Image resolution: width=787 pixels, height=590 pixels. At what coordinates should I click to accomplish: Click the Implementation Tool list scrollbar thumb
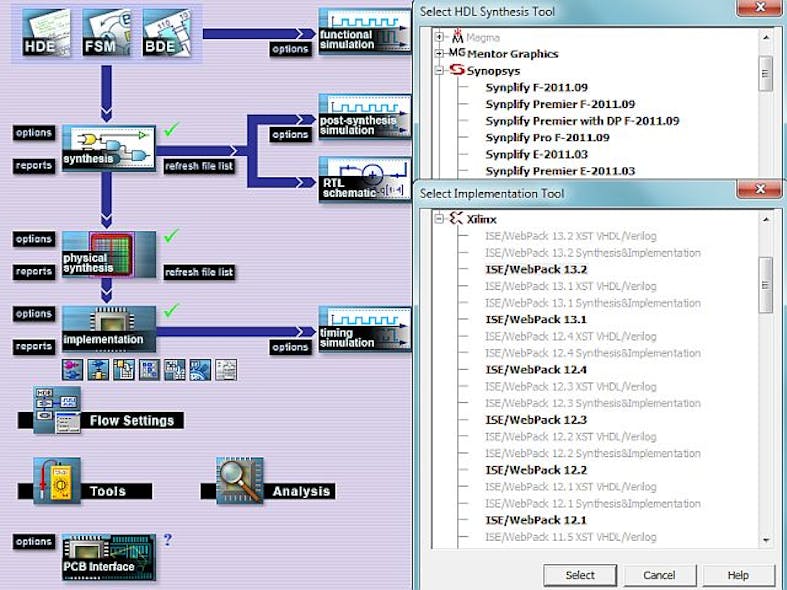(765, 285)
